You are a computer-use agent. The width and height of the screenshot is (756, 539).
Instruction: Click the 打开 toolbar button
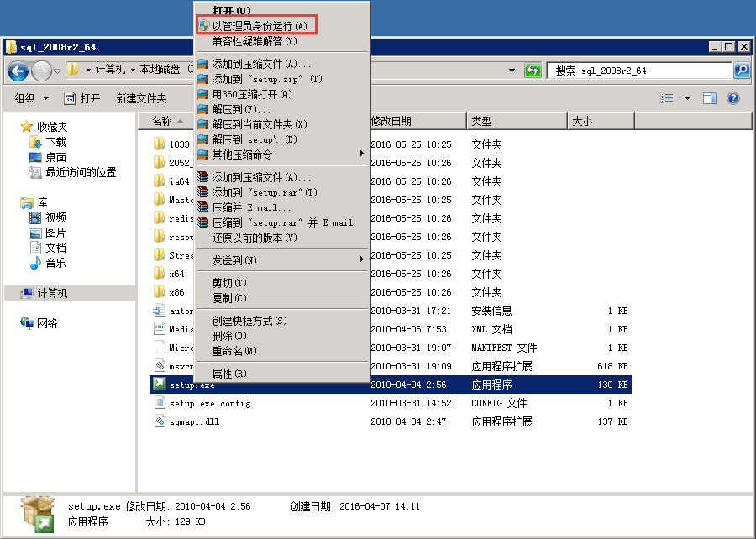point(82,99)
